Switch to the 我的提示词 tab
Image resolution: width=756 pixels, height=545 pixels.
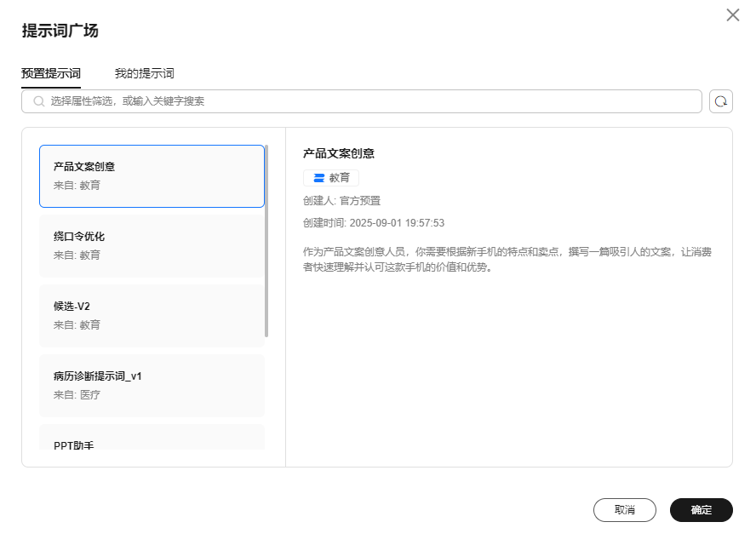(x=145, y=73)
